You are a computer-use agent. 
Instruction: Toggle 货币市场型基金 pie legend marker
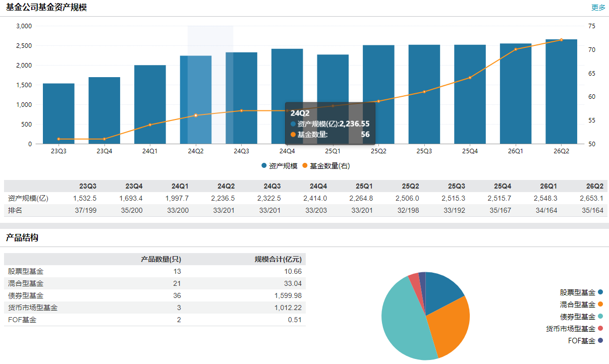click(x=600, y=328)
